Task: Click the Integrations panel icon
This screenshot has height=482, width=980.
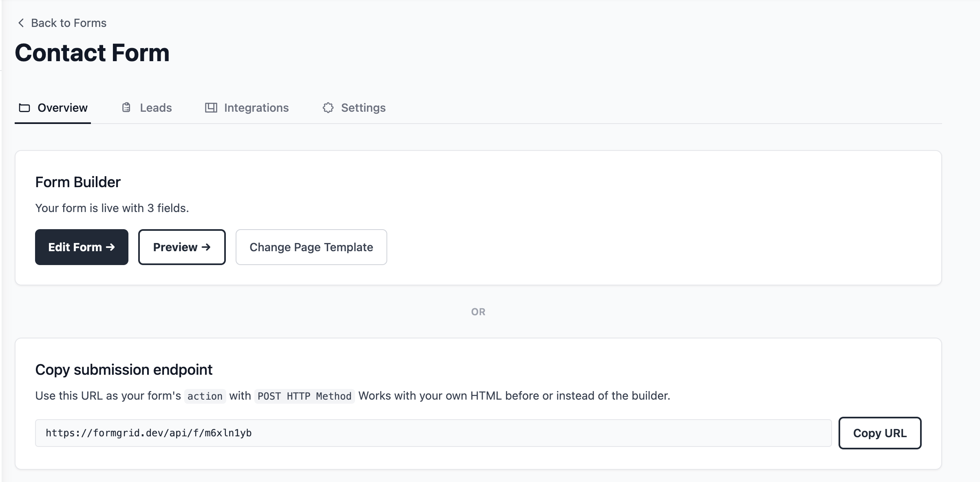Action: tap(211, 108)
